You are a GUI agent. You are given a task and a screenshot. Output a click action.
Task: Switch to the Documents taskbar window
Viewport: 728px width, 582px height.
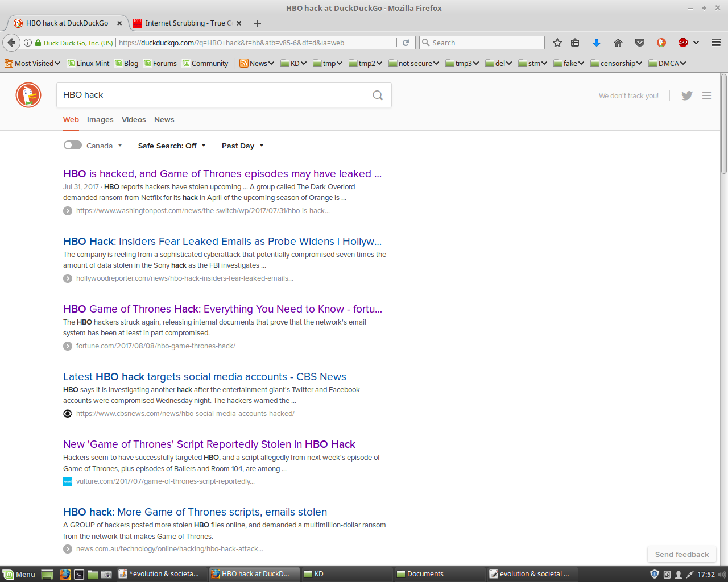439,574
